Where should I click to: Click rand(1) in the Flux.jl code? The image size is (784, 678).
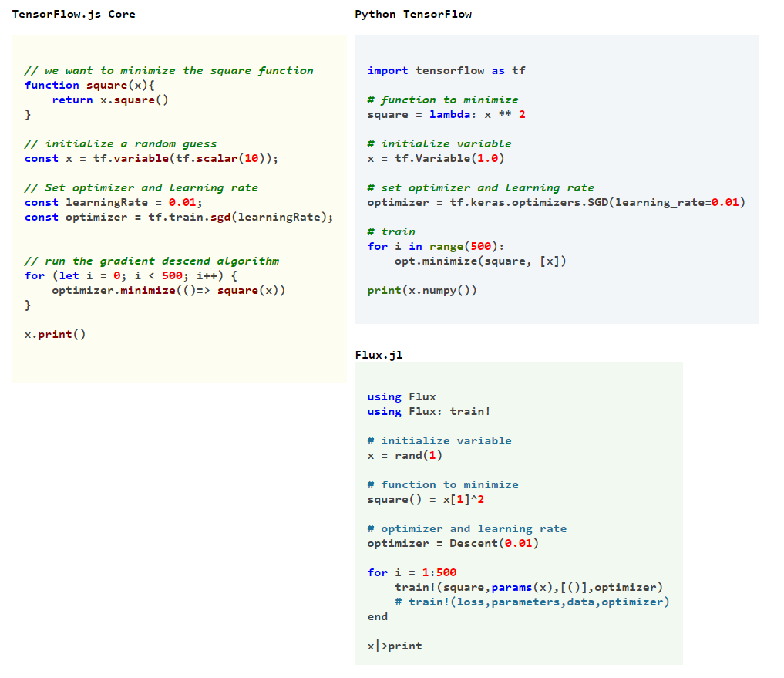click(406, 455)
